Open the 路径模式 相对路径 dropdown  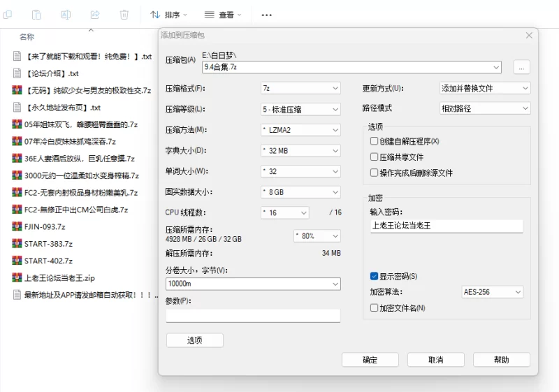pyautogui.click(x=485, y=108)
